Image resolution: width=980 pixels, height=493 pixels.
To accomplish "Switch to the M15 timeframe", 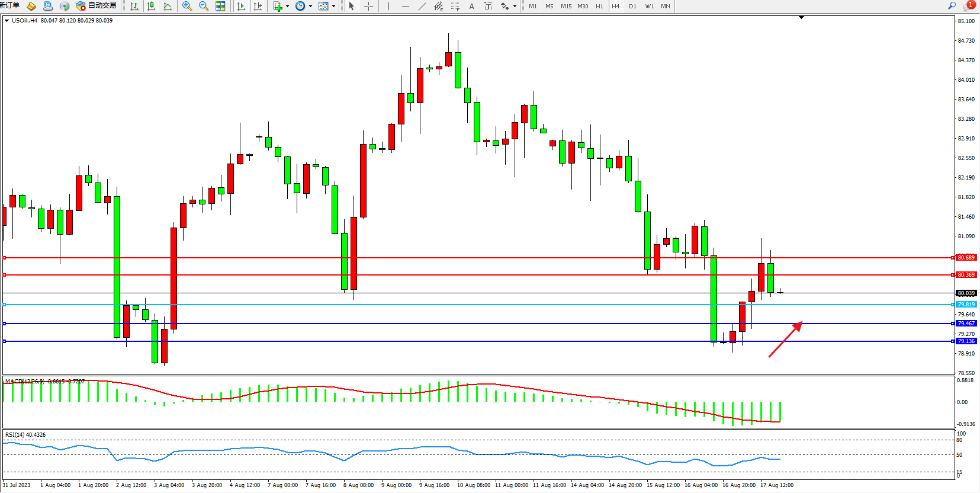I will coord(566,6).
